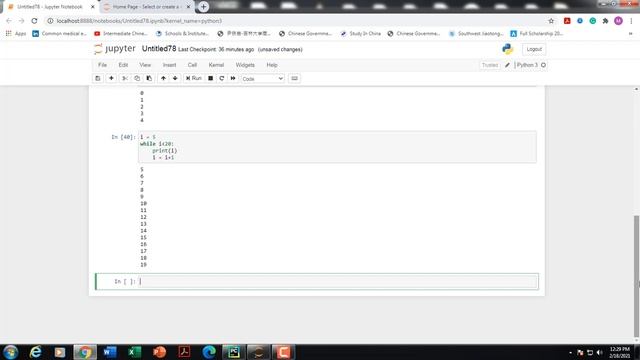Open the command palette keyboard icon
This screenshot has height=360, width=640.
point(294,78)
